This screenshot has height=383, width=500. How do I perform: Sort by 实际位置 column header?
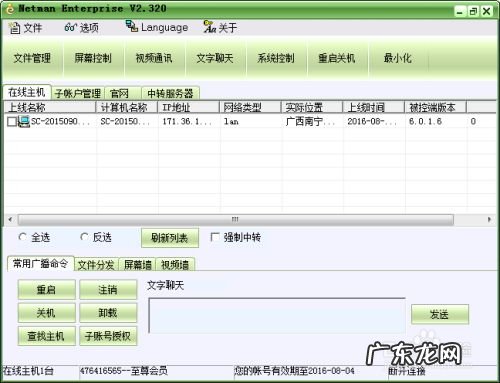point(312,107)
